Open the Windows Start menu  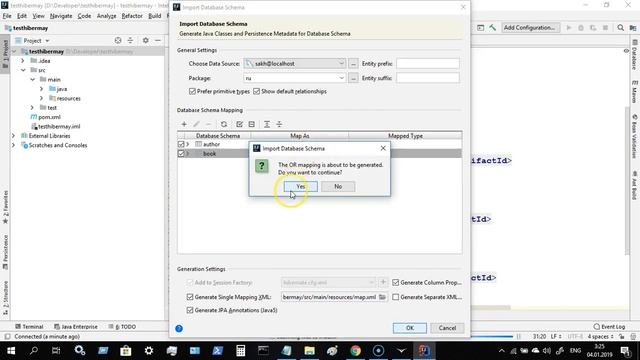(11, 351)
